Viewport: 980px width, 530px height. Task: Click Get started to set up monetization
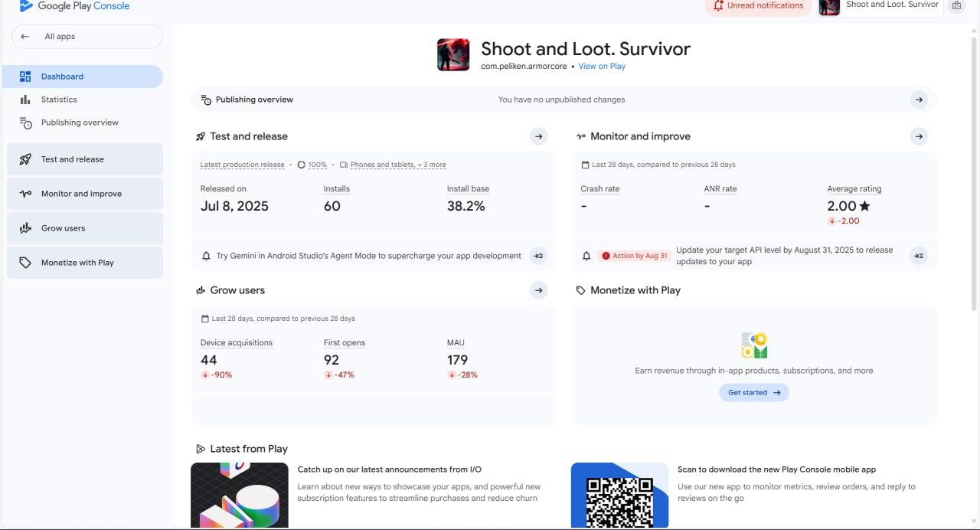click(753, 392)
